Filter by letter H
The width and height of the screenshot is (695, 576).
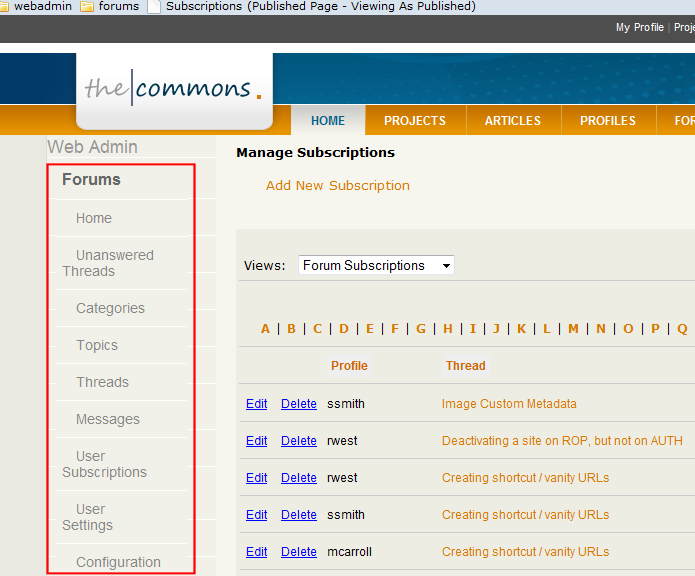(x=448, y=329)
